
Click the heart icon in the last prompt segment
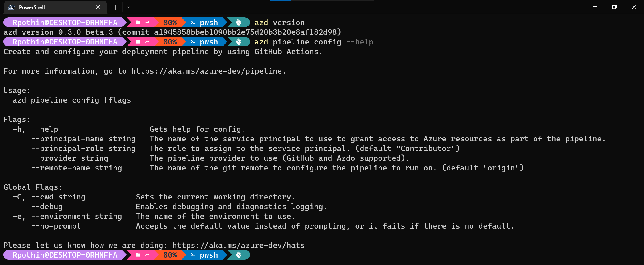tap(239, 255)
